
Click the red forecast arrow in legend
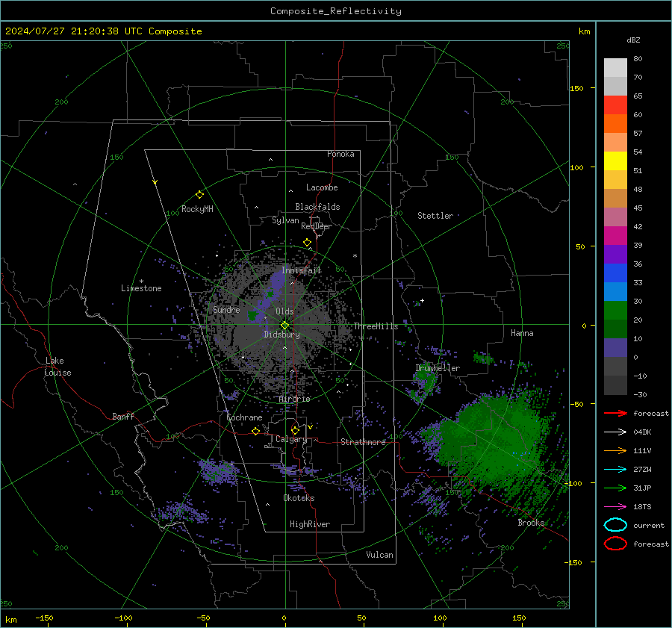coord(615,413)
